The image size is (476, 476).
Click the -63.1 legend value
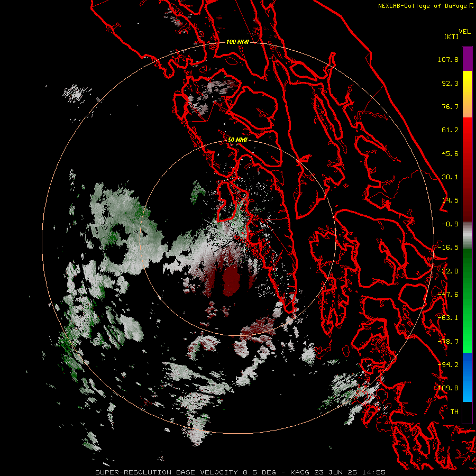pos(448,318)
